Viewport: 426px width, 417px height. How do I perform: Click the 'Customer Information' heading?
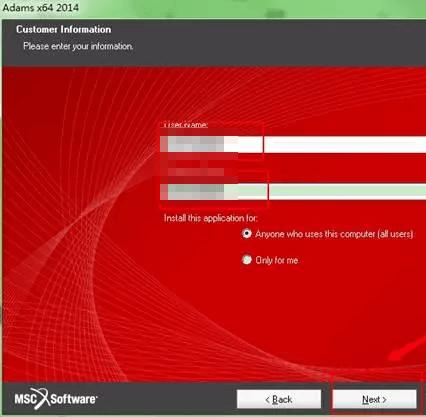click(x=63, y=29)
